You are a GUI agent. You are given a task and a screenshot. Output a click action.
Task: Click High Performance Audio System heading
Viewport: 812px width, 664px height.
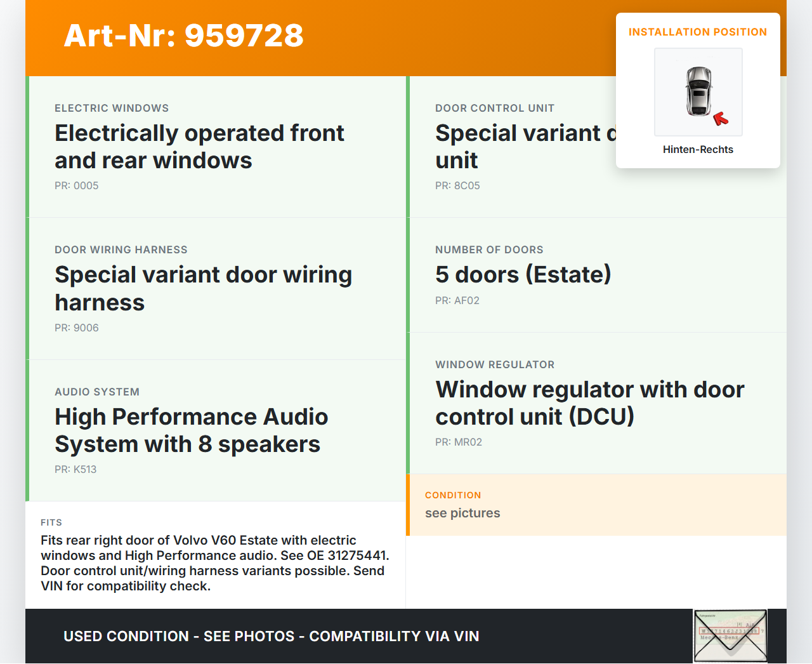191,430
